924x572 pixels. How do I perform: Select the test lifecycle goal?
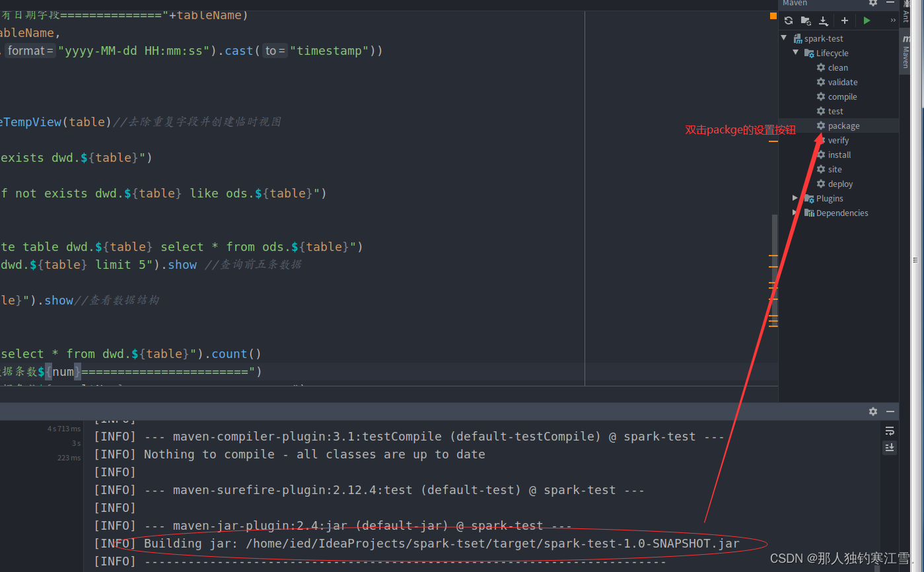(835, 111)
